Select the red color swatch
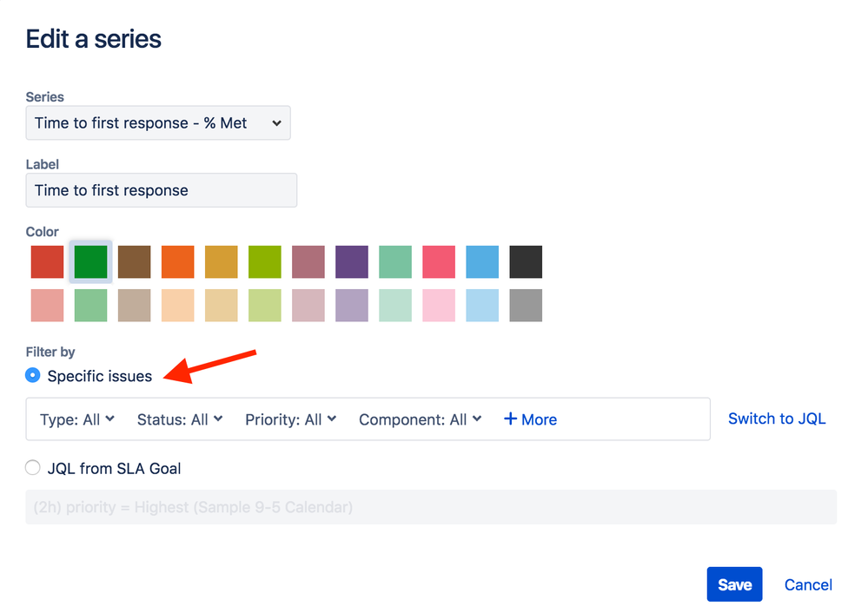Viewport: 868px width, 613px height. [47, 261]
